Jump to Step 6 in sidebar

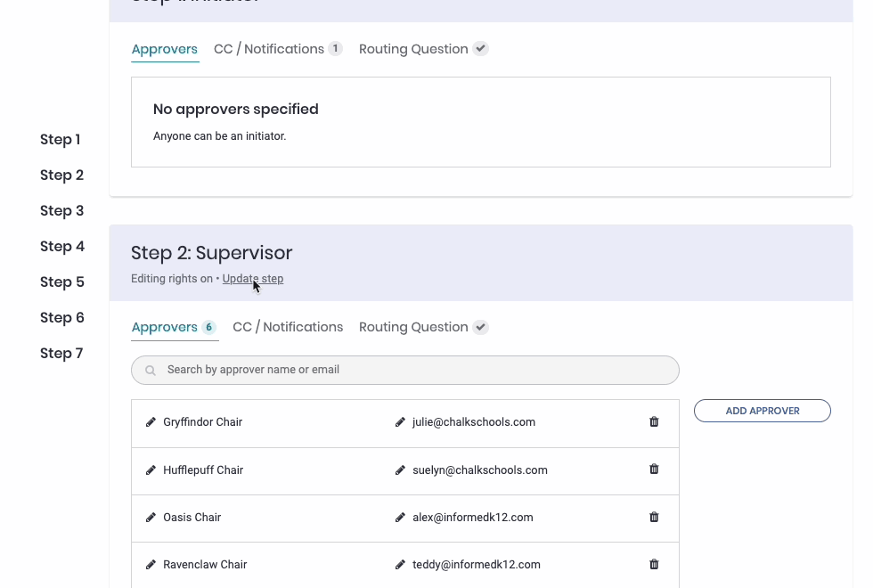click(62, 317)
